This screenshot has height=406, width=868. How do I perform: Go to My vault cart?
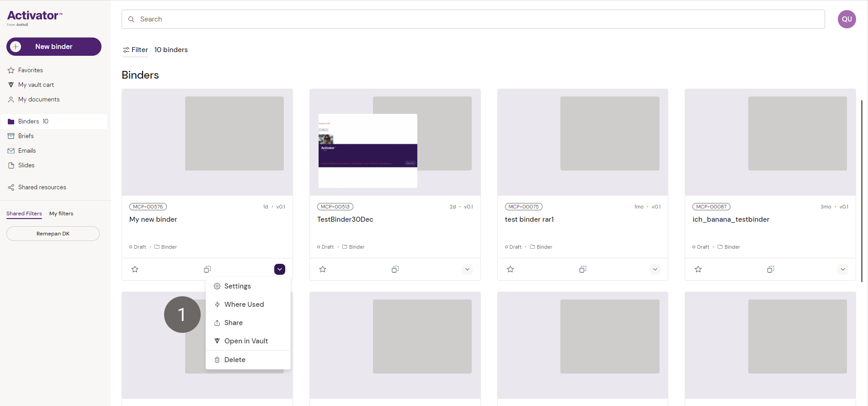click(36, 85)
